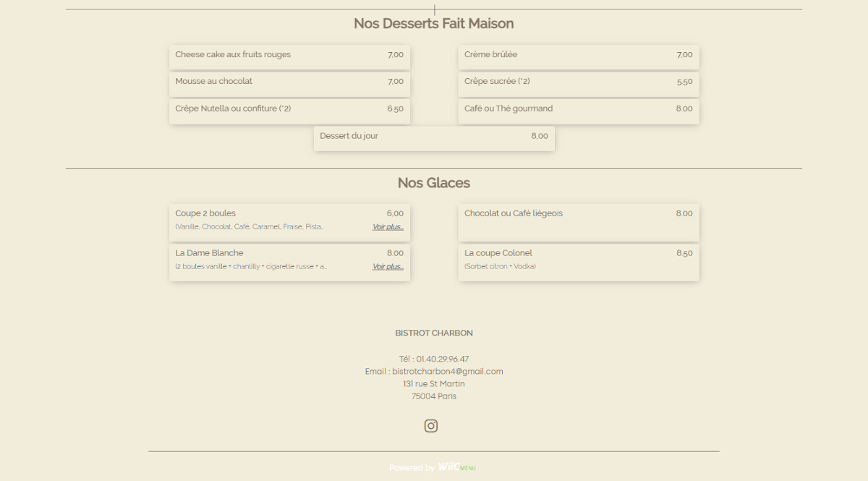Click the WiiC Menu logo link

pyautogui.click(x=456, y=468)
